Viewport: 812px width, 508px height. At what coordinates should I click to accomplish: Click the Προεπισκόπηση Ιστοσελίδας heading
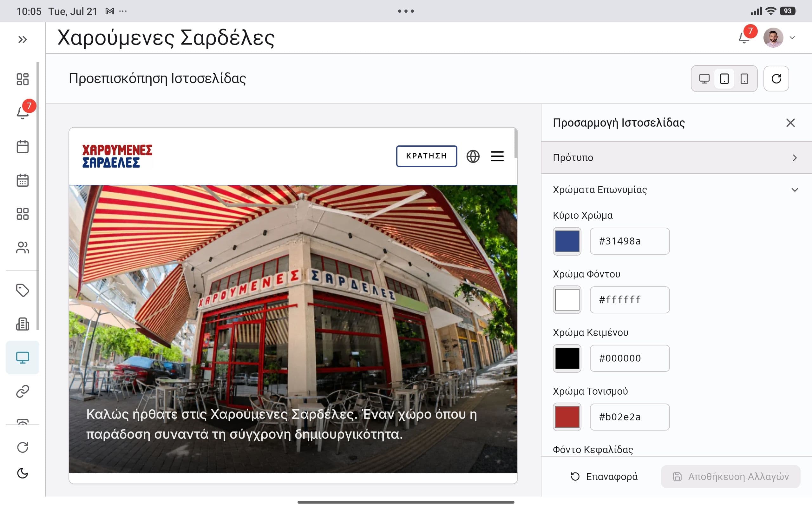[157, 78]
